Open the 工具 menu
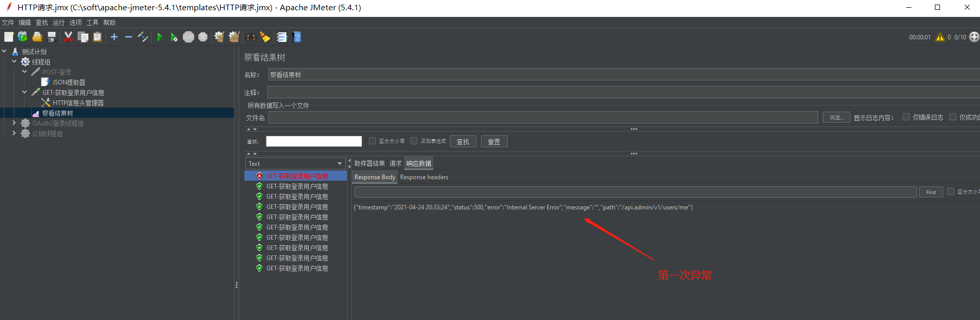This screenshot has width=980, height=320. click(x=92, y=23)
